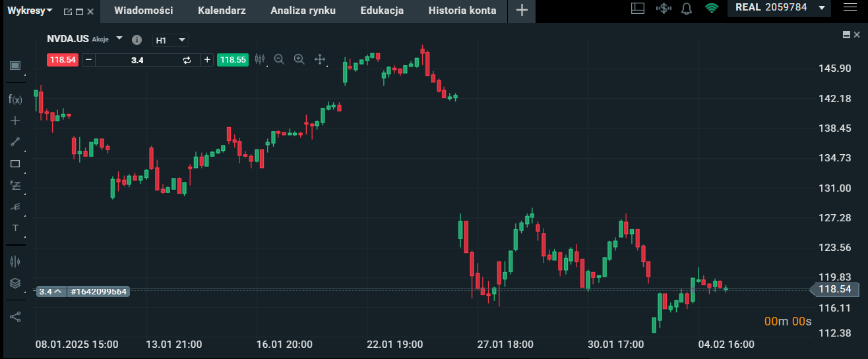Select the text annotation tool

[x=15, y=228]
